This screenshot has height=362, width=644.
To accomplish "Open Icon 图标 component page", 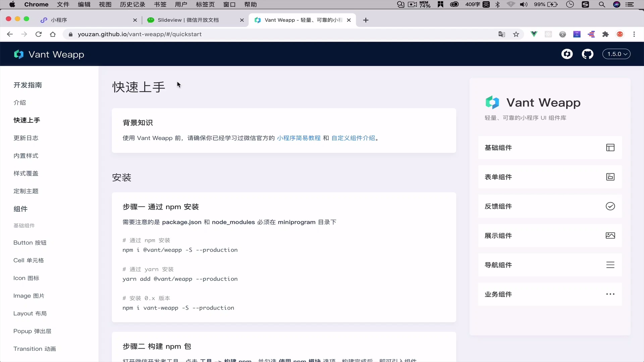I will click(x=26, y=278).
